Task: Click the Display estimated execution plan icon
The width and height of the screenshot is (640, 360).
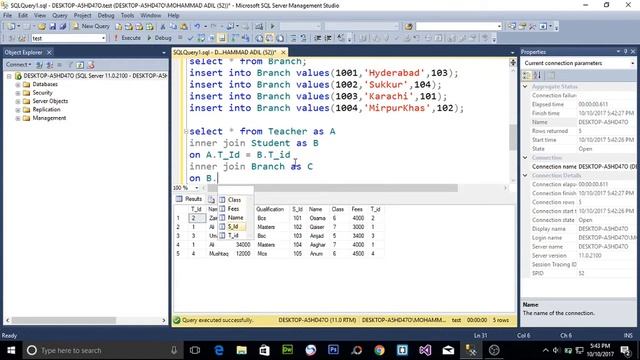Action: point(201,38)
